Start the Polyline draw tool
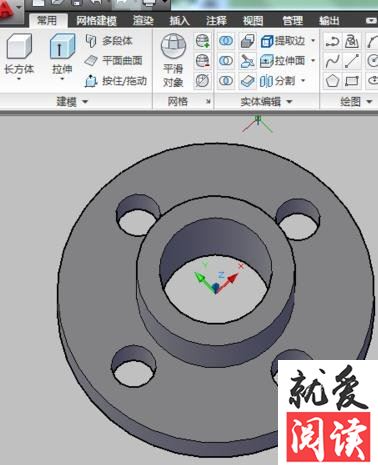This screenshot has height=465, width=378. click(x=332, y=41)
